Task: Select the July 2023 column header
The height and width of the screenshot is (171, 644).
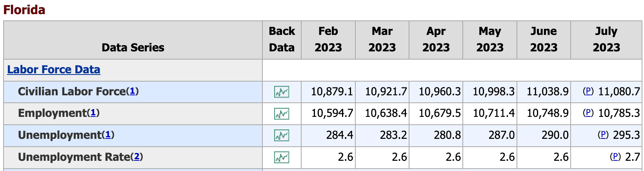Action: click(606, 40)
